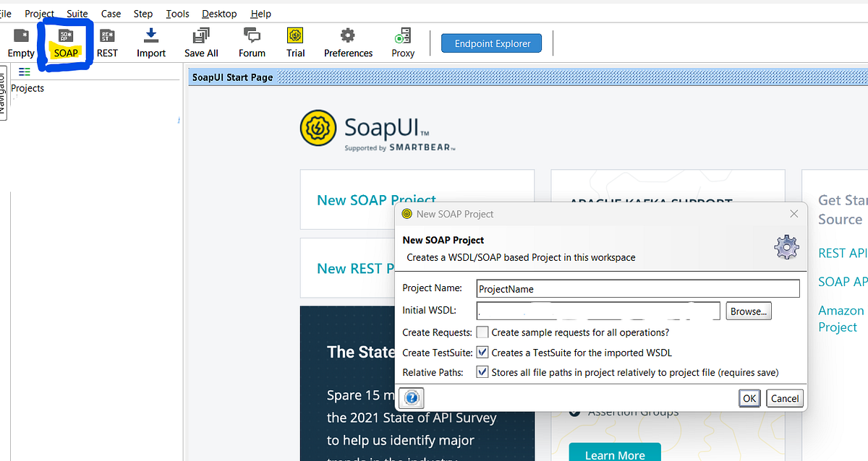Click the Save All icon
Screen dimensions: 868x461
200,41
